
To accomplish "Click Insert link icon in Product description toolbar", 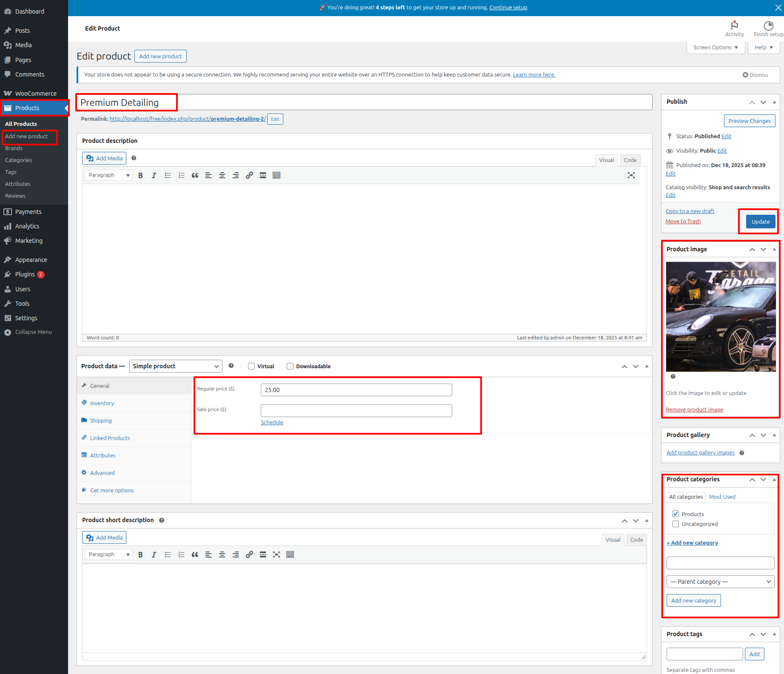I will (249, 175).
